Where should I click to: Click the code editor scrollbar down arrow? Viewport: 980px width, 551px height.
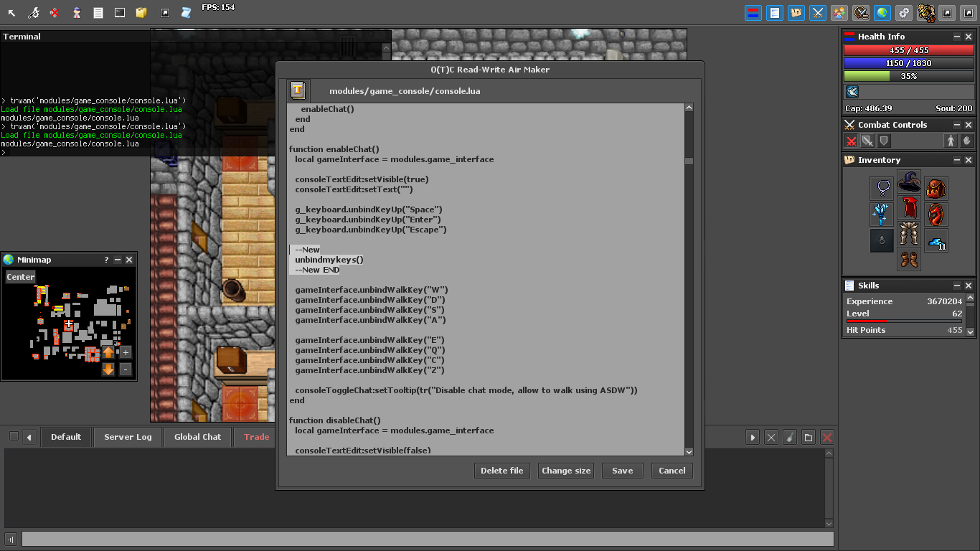click(689, 451)
